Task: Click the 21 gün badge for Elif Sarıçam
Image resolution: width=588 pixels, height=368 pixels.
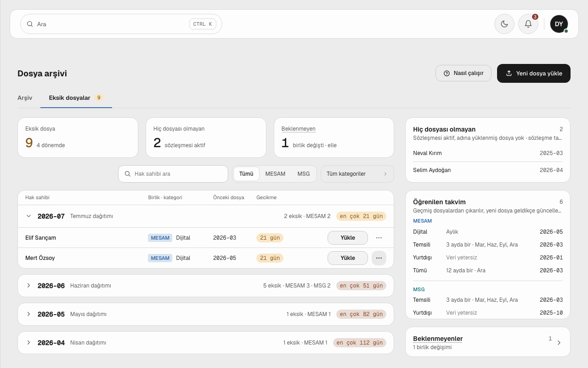Action: [x=270, y=238]
